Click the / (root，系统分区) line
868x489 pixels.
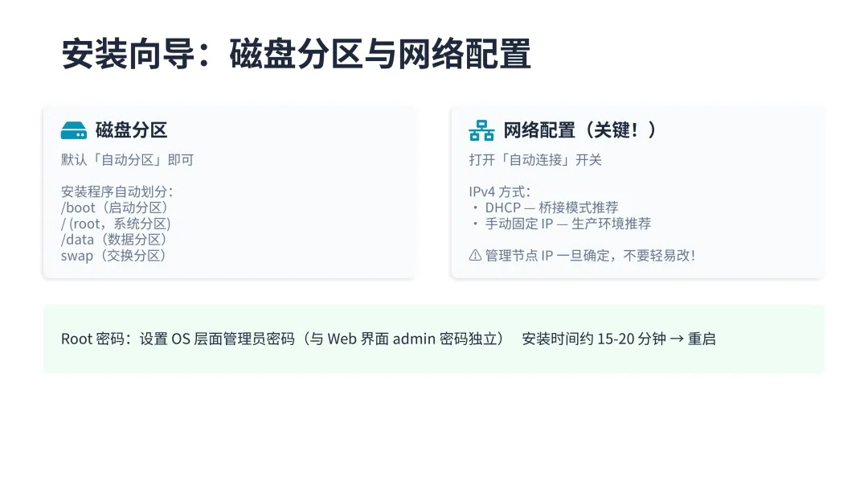pyautogui.click(x=116, y=224)
